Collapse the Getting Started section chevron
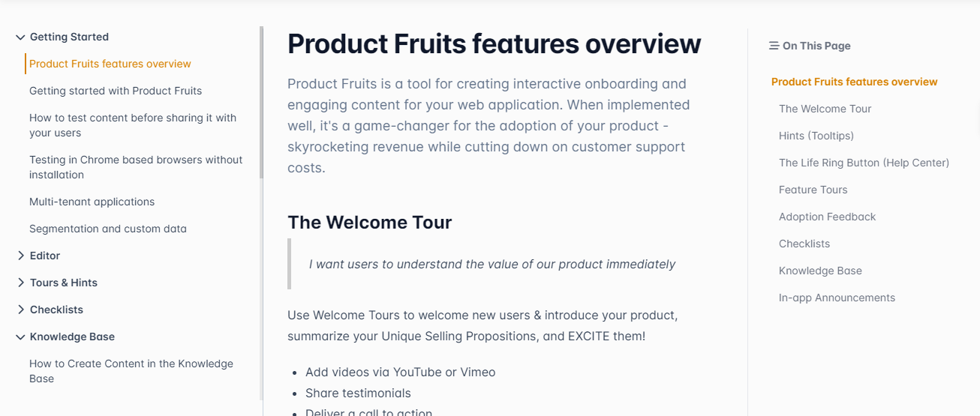 (x=20, y=37)
